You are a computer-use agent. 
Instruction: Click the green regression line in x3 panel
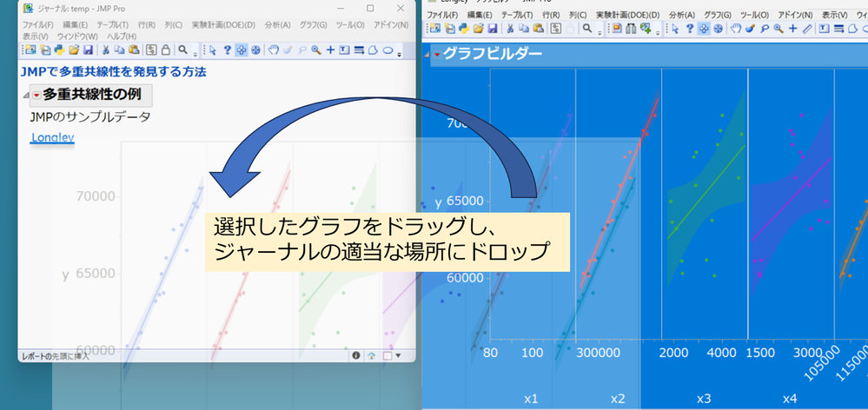[x=706, y=192]
